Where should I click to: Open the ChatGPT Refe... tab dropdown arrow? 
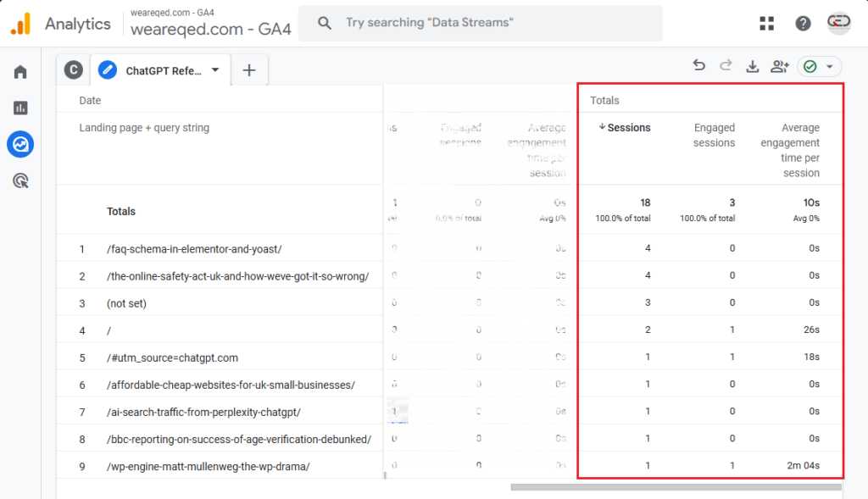pyautogui.click(x=215, y=70)
